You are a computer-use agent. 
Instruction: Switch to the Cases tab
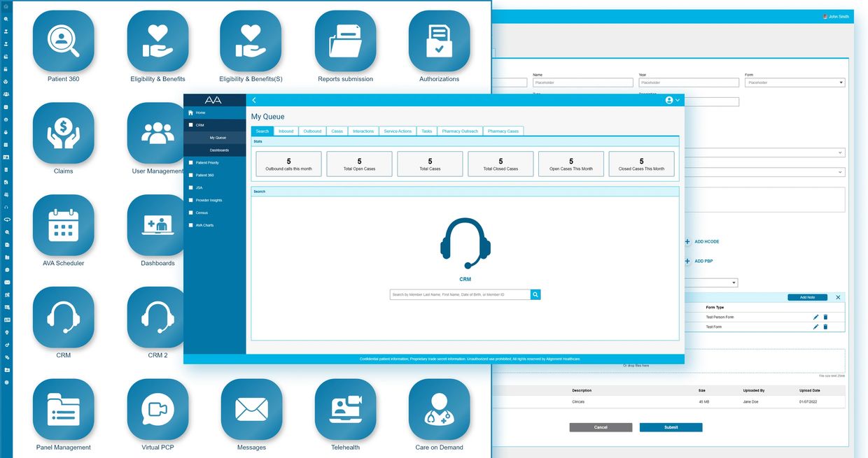[337, 131]
